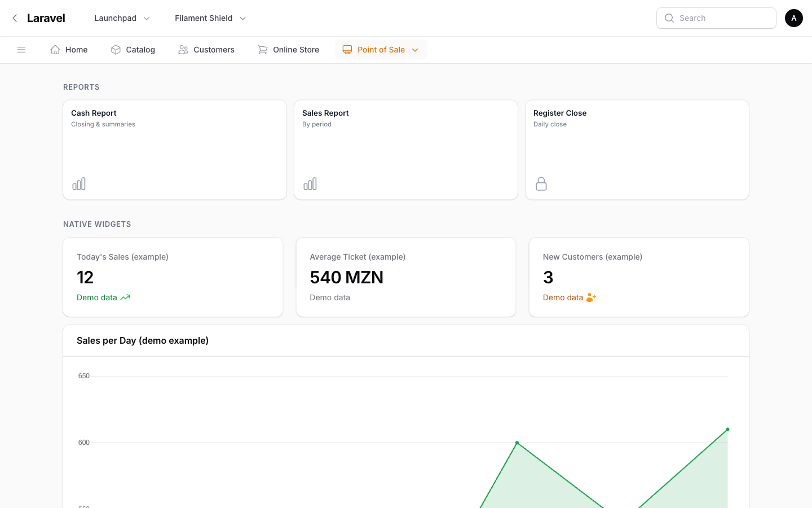The height and width of the screenshot is (508, 812).
Task: Select the 540 MZN average ticket value
Action: coord(346,277)
